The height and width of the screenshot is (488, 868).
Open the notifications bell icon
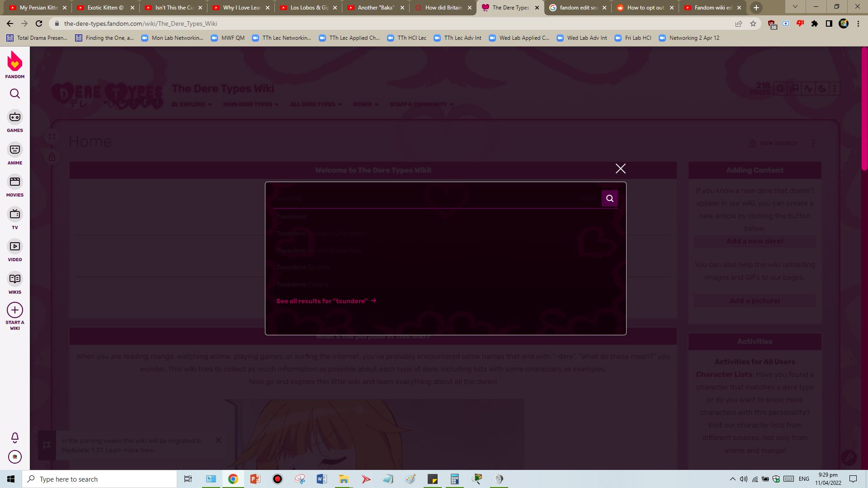[x=15, y=437]
